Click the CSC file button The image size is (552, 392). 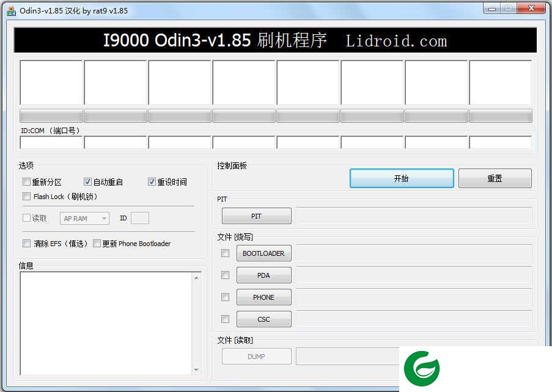[x=264, y=319]
